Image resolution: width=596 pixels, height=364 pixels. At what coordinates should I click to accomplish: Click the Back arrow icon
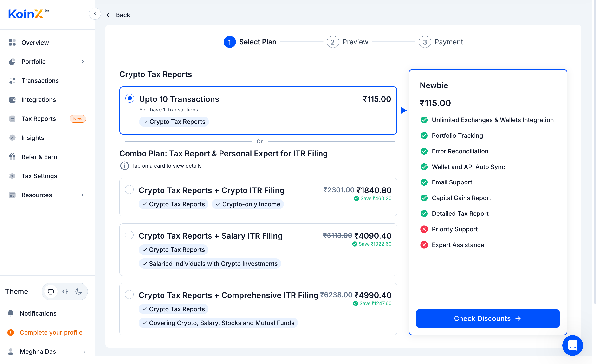pos(109,15)
